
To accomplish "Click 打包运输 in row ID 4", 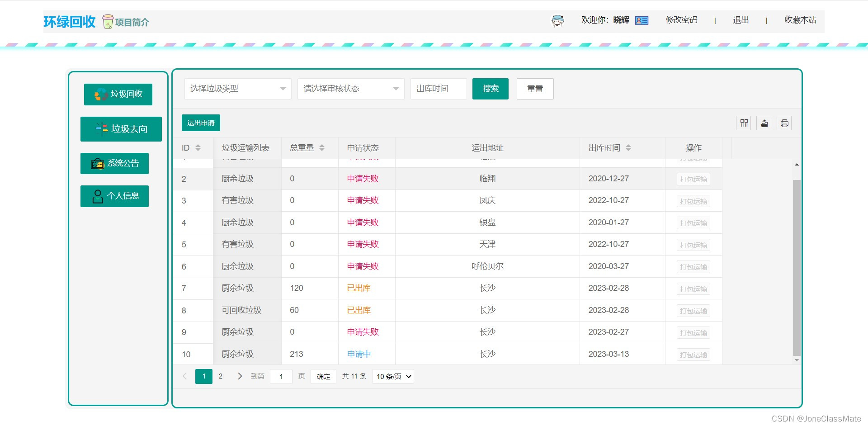I will click(693, 223).
